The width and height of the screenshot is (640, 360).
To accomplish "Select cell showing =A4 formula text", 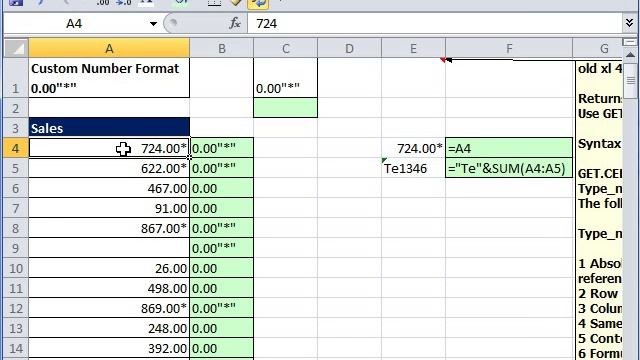I will 509,148.
